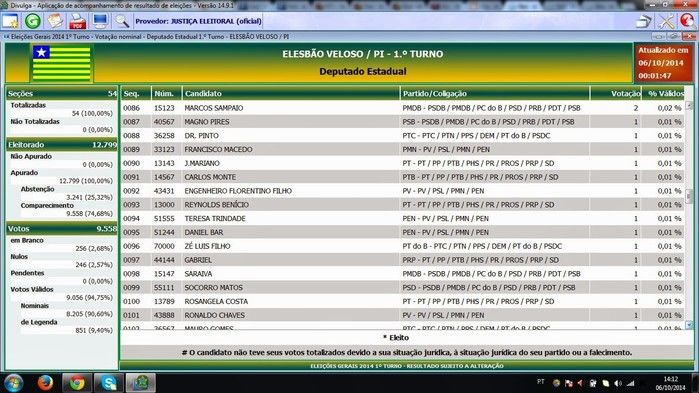Click Abstenção value 3.241 (25,32%)

pos(90,197)
